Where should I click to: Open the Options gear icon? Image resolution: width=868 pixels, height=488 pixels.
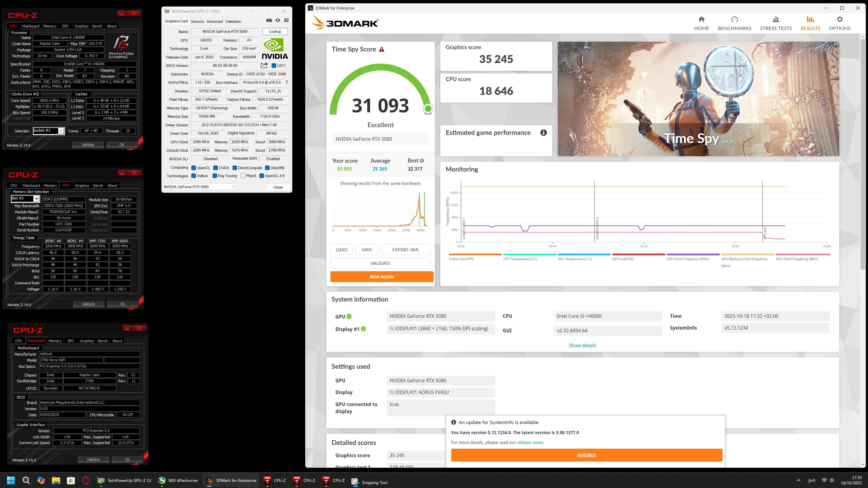839,19
